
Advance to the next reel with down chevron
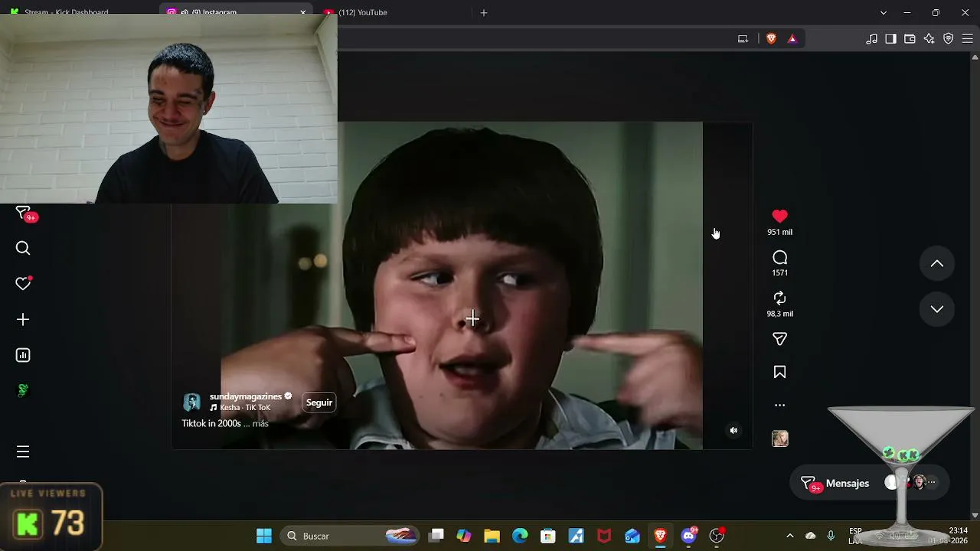click(936, 309)
